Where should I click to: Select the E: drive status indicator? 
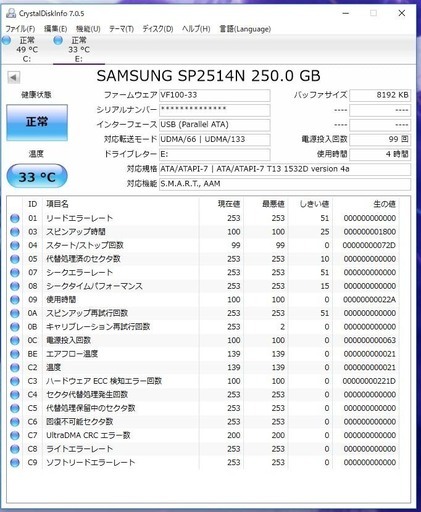point(73,49)
